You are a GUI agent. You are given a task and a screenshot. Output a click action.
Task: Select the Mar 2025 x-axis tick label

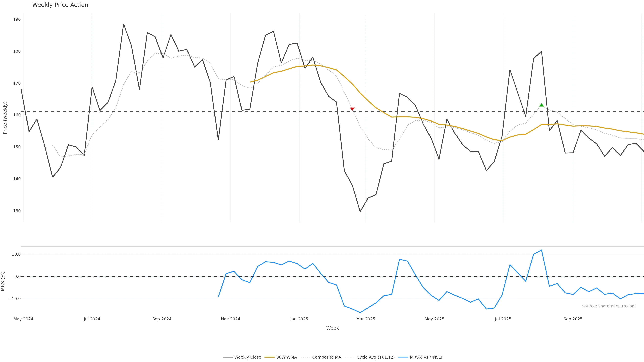click(x=365, y=319)
